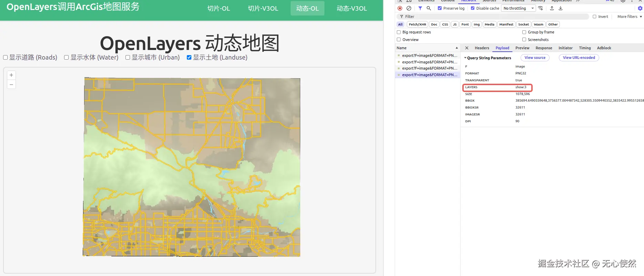Viewport: 644px width, 276px height.
Task: Filter requests by Other type
Action: point(553,24)
